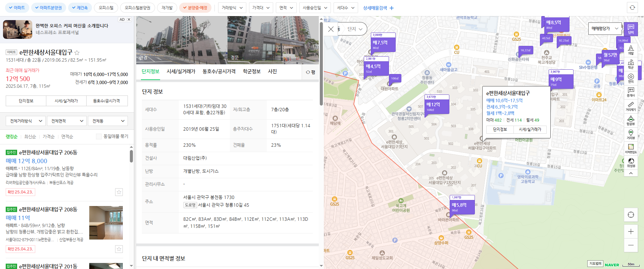Image resolution: width=644 pixels, height=269 pixels.
Task: Select the 거리재기 distance measuring tool
Action: 631,107
